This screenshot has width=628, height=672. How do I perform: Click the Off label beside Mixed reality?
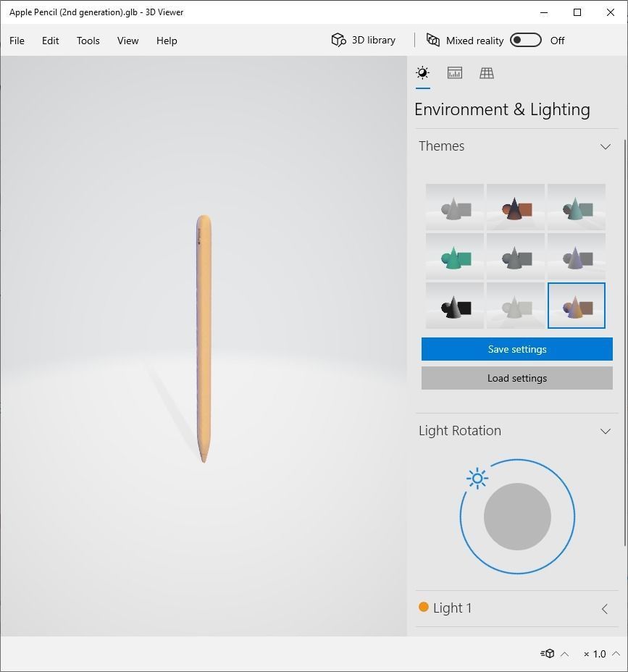[x=557, y=41]
